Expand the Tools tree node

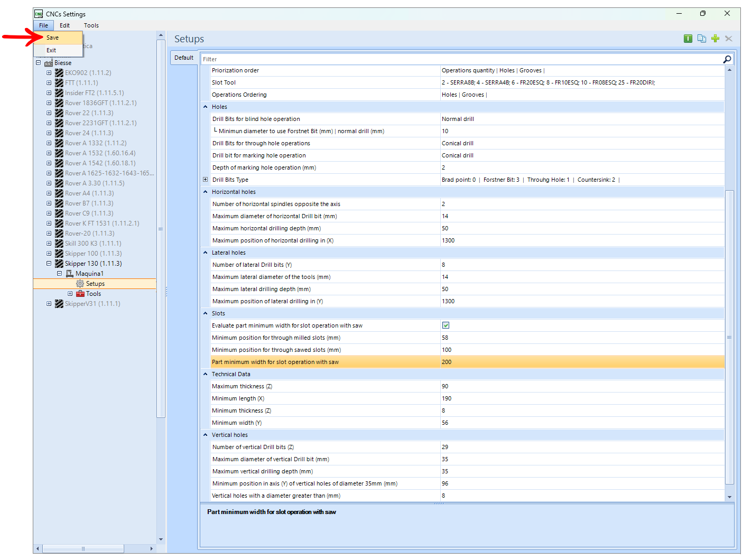70,294
